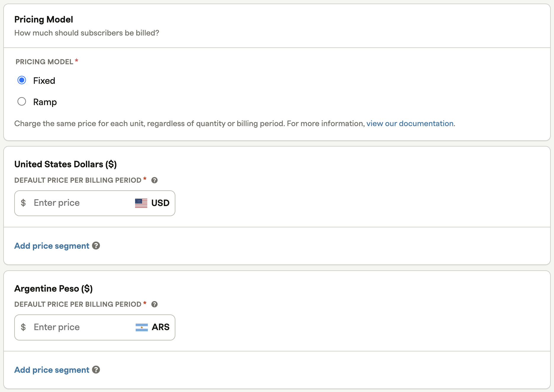This screenshot has height=392, width=554.
Task: Click the US flag icon in USD field
Action: tap(141, 203)
